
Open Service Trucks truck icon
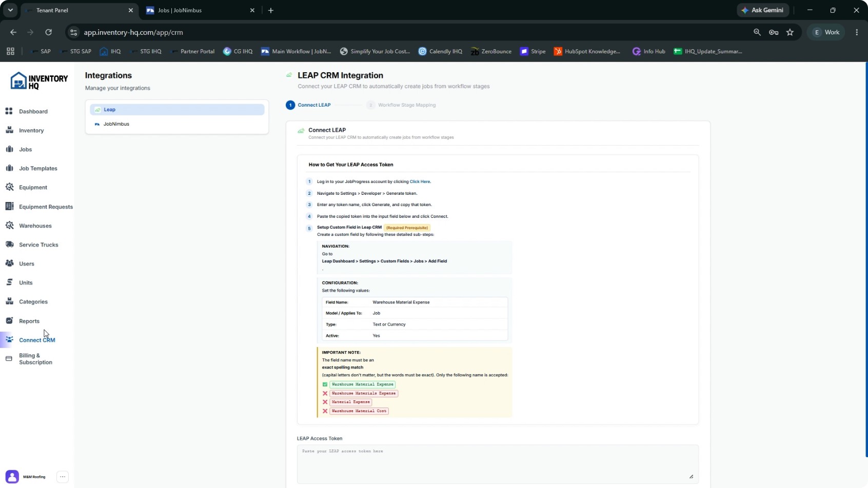[9, 245]
